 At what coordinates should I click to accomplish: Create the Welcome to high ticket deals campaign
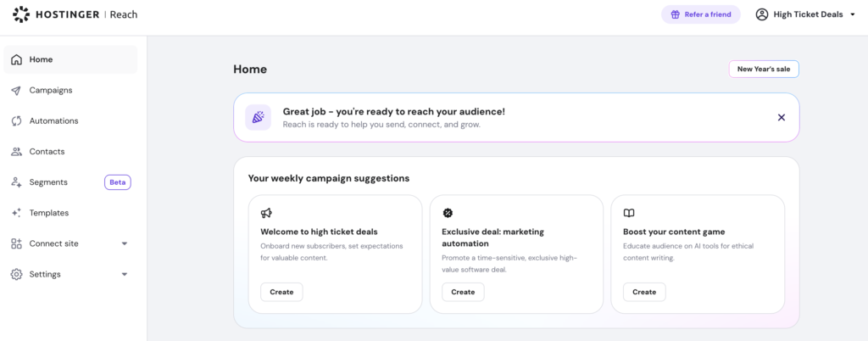click(x=281, y=292)
